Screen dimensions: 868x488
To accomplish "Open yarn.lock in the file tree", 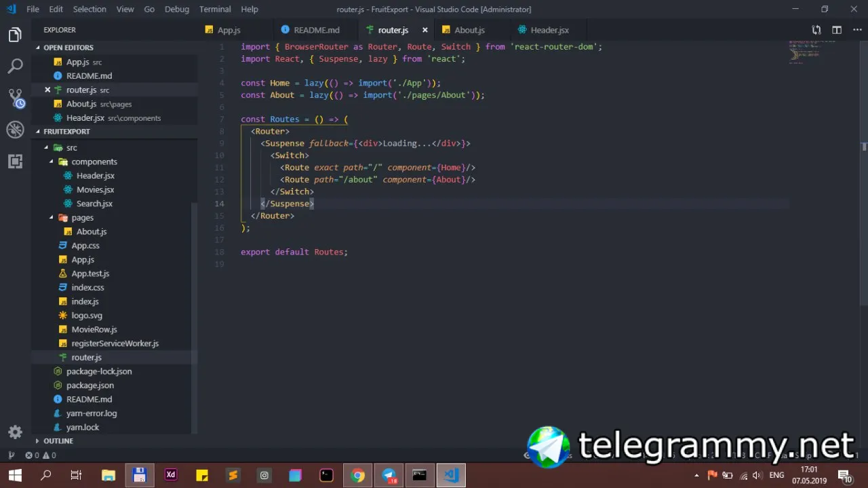I will [83, 427].
